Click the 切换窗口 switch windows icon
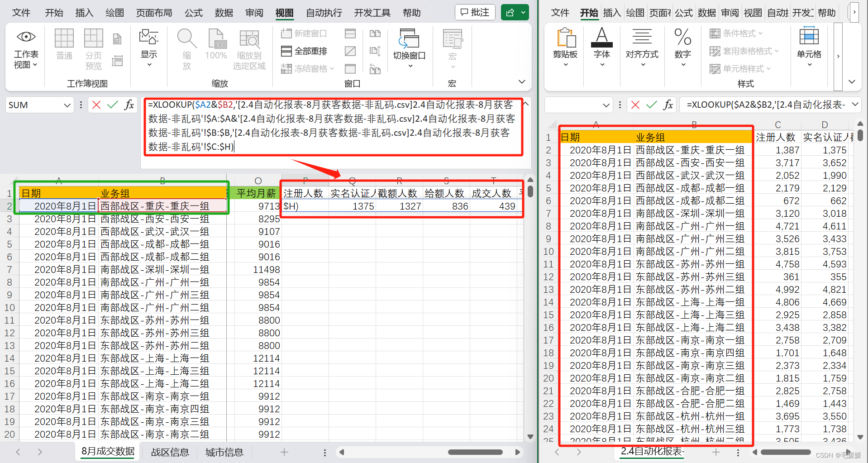Screen dimensions: 868x463 tap(409, 48)
